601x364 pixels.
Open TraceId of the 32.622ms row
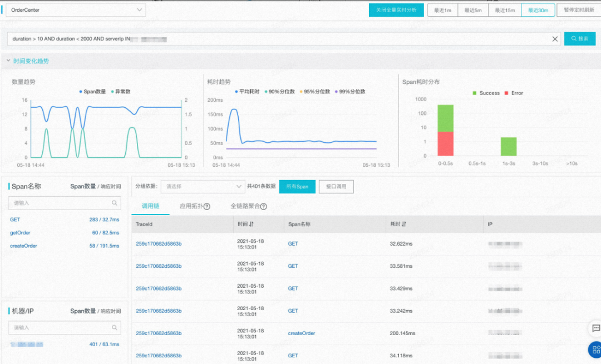[159, 244]
